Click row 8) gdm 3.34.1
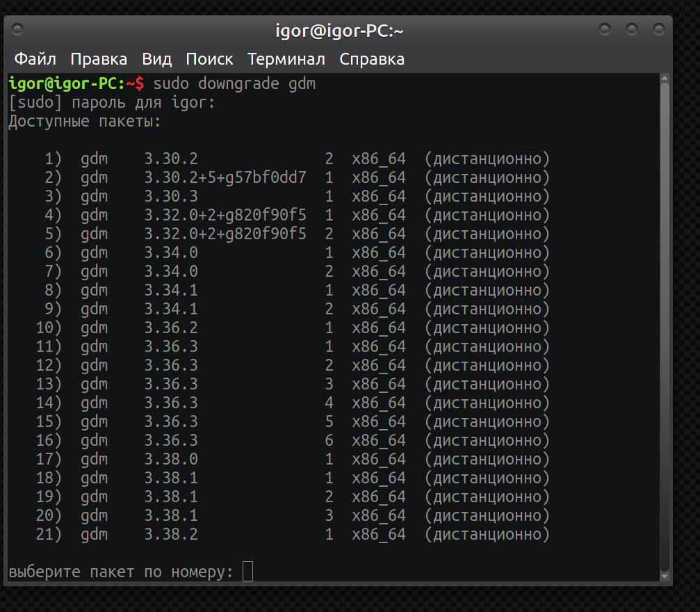The image size is (700, 612). point(297,290)
